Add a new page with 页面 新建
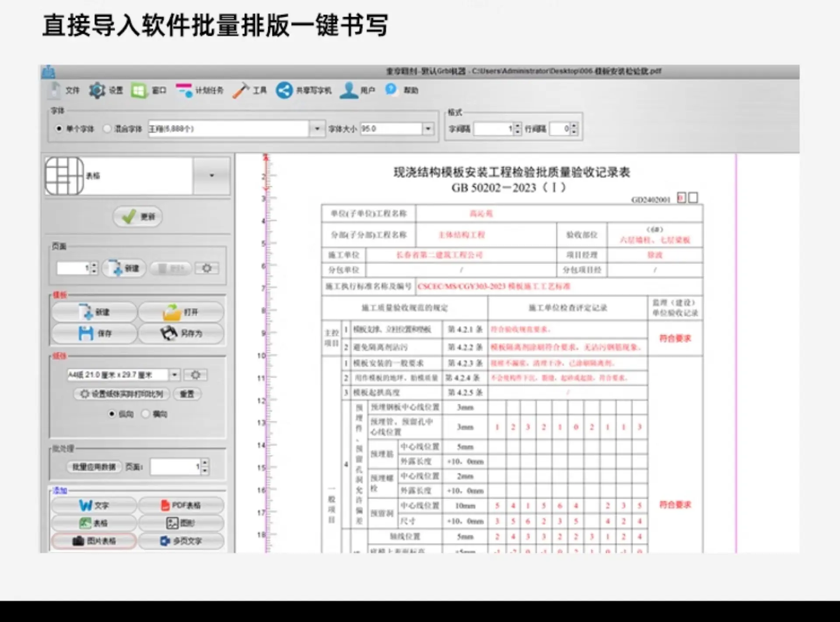This screenshot has height=622, width=840. [x=124, y=268]
